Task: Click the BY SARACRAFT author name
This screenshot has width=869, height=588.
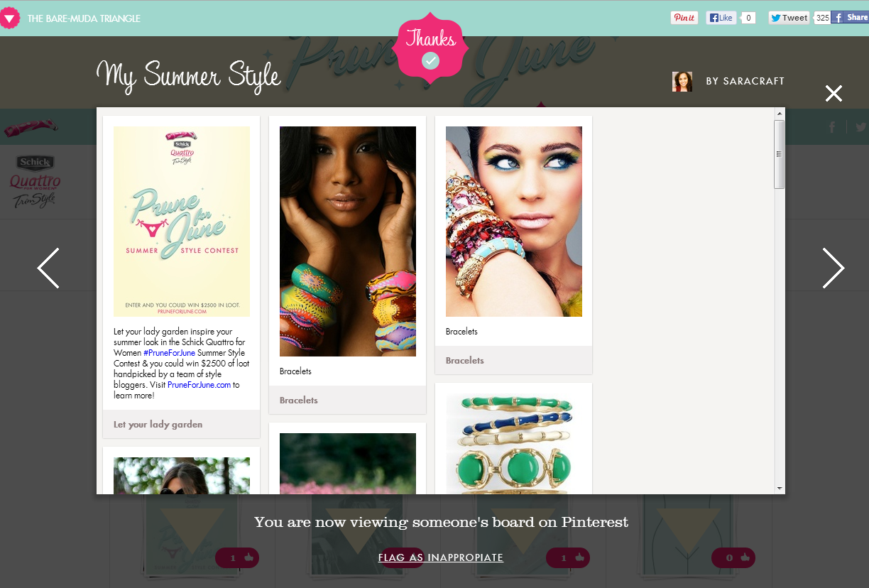Action: pos(745,82)
